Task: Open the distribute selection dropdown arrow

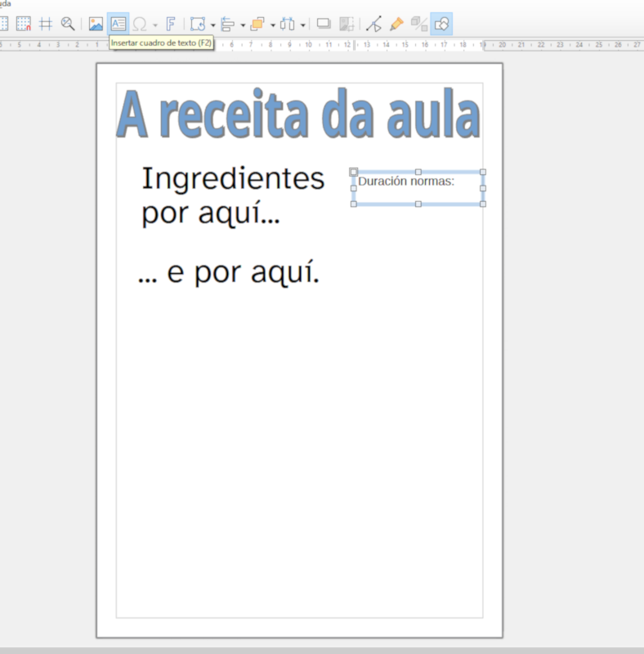Action: (x=302, y=25)
